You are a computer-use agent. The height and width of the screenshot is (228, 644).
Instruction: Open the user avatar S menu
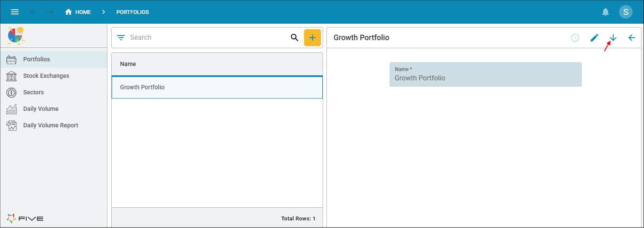626,12
